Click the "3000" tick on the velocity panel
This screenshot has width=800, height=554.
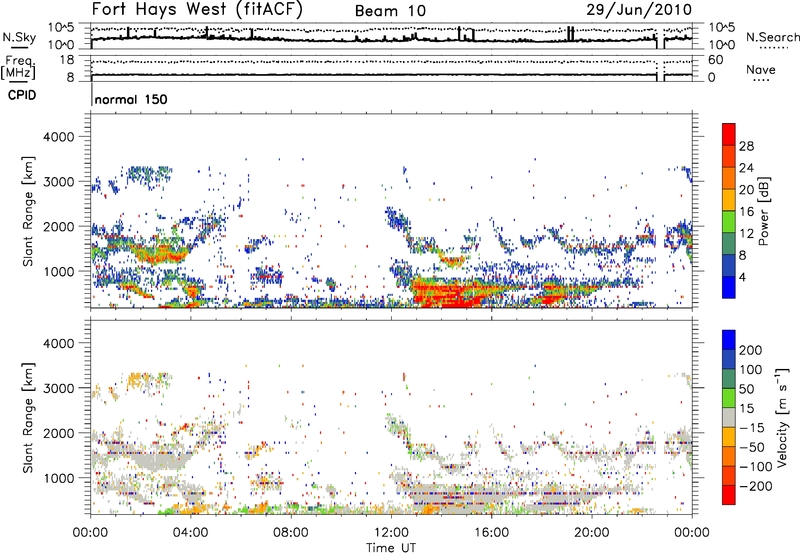pos(59,388)
